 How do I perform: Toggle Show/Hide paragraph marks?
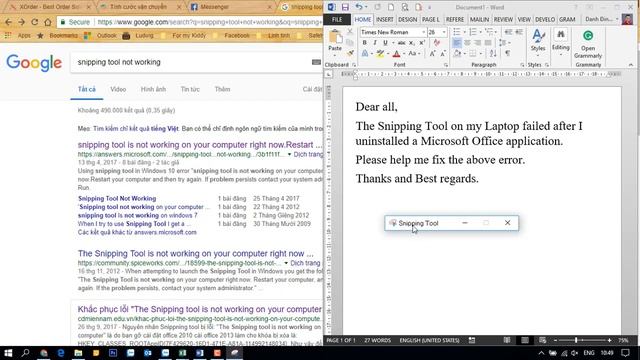point(508,53)
